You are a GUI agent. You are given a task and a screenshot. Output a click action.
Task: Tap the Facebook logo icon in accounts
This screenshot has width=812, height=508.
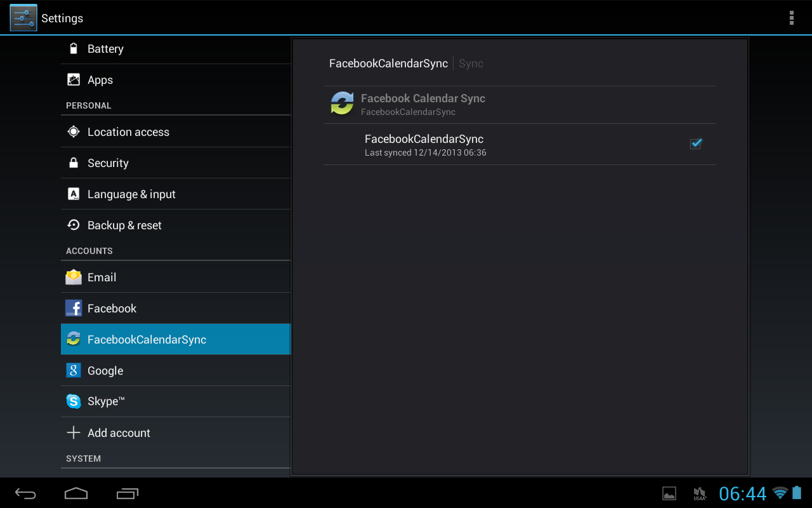point(74,308)
